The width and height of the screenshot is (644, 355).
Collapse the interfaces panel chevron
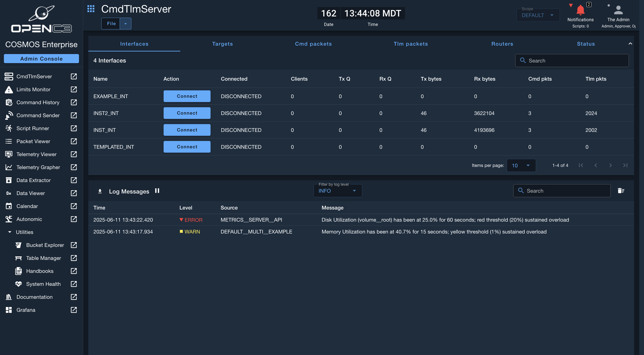point(630,44)
